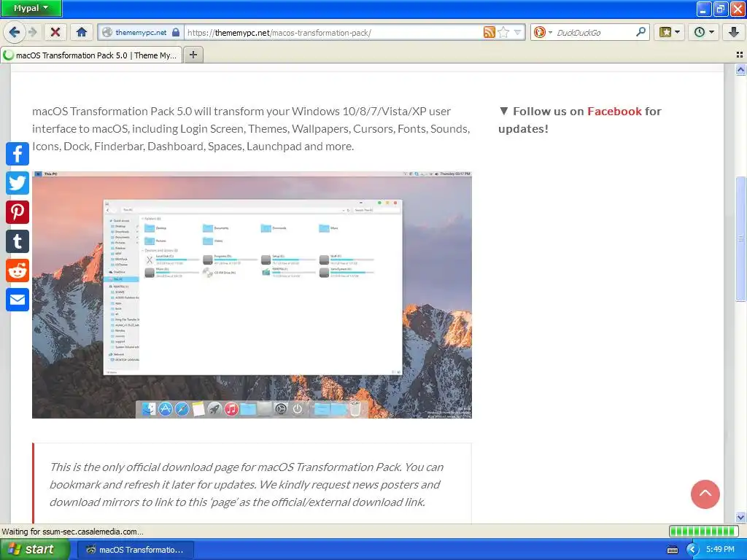This screenshot has height=560, width=747.
Task: Expand hidden system tray icons arrow
Action: (692, 550)
